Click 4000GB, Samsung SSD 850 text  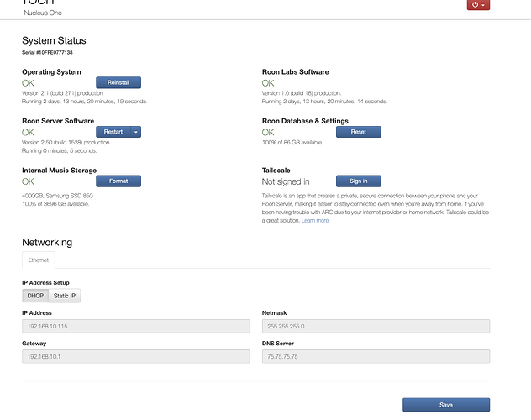[x=57, y=196]
